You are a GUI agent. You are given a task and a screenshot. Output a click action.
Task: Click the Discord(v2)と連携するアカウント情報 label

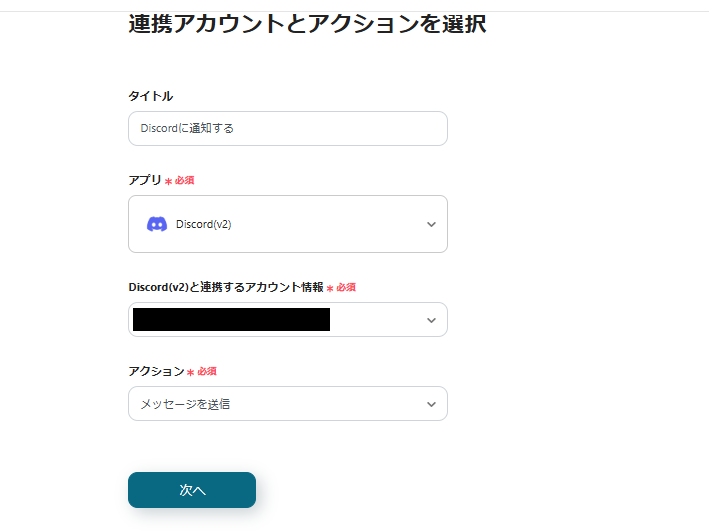[225, 287]
